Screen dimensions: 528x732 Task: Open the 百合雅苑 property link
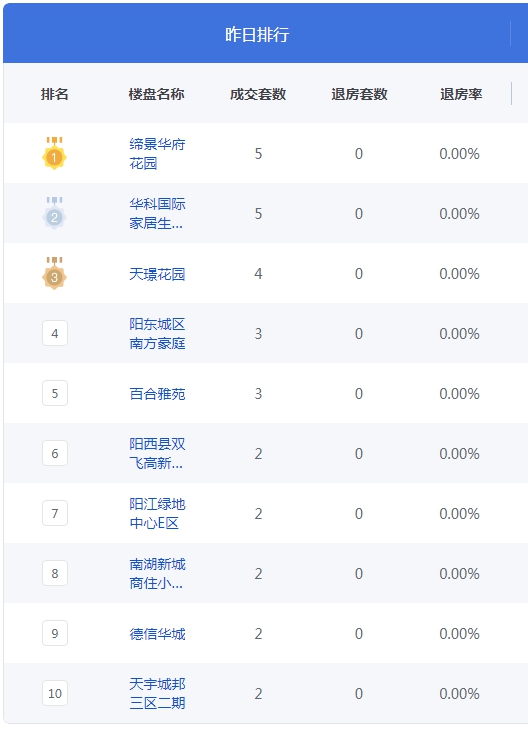click(157, 394)
